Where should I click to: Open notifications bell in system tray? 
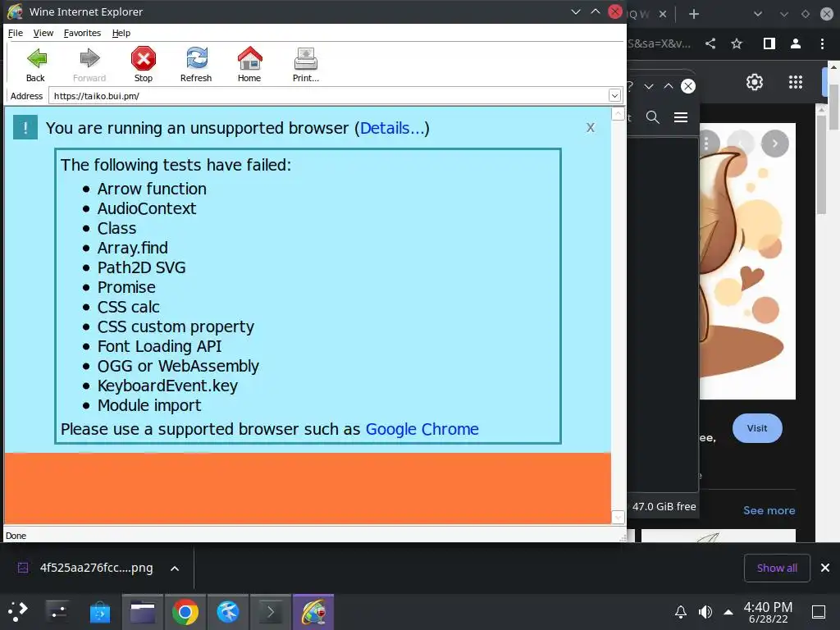(x=680, y=612)
